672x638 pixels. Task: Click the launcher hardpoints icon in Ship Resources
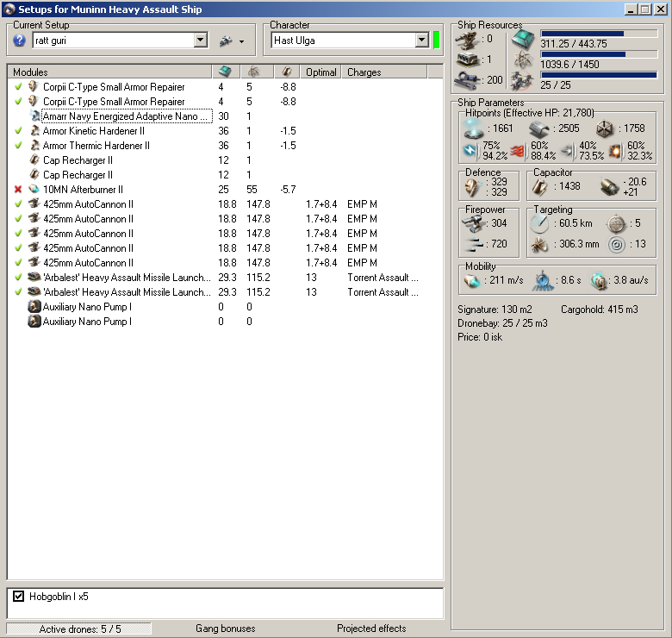[x=467, y=59]
